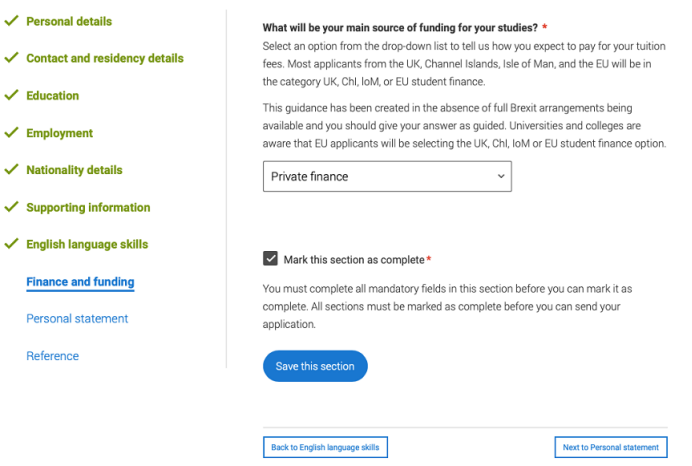Untick Mark this section as complete checkbox
This screenshot has width=692, height=466.
pos(270,258)
